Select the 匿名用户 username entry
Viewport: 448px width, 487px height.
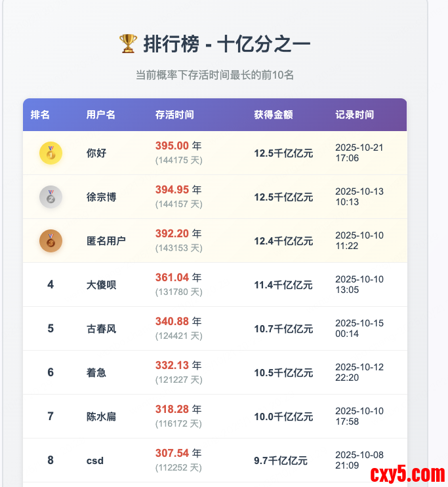[x=106, y=241]
